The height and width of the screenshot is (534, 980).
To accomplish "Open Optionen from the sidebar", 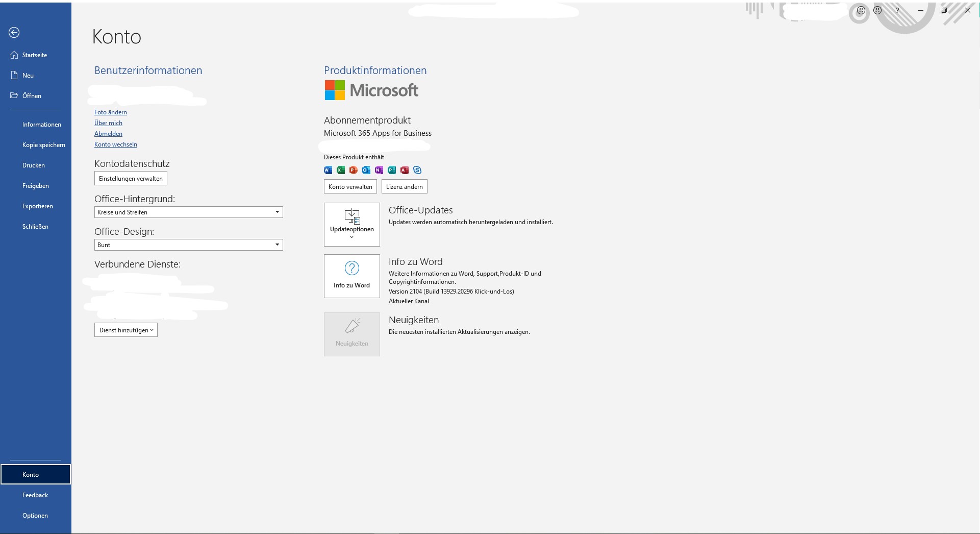I will [x=35, y=515].
